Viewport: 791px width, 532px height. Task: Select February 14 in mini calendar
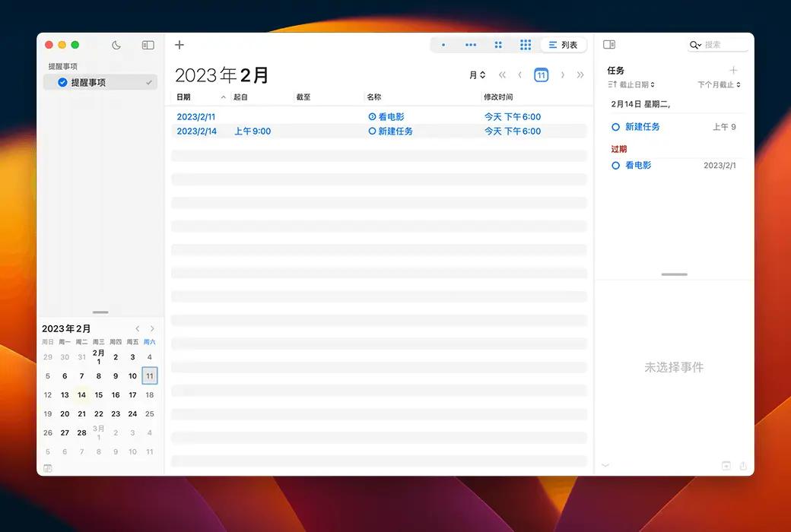(81, 395)
